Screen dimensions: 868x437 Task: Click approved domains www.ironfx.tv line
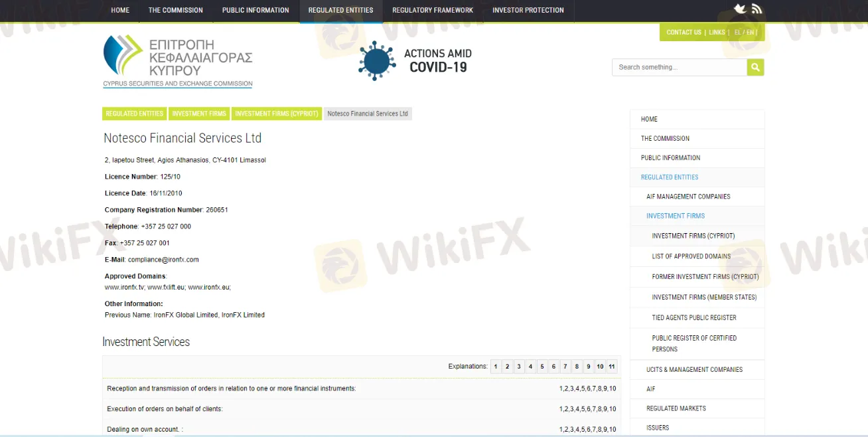tap(168, 288)
